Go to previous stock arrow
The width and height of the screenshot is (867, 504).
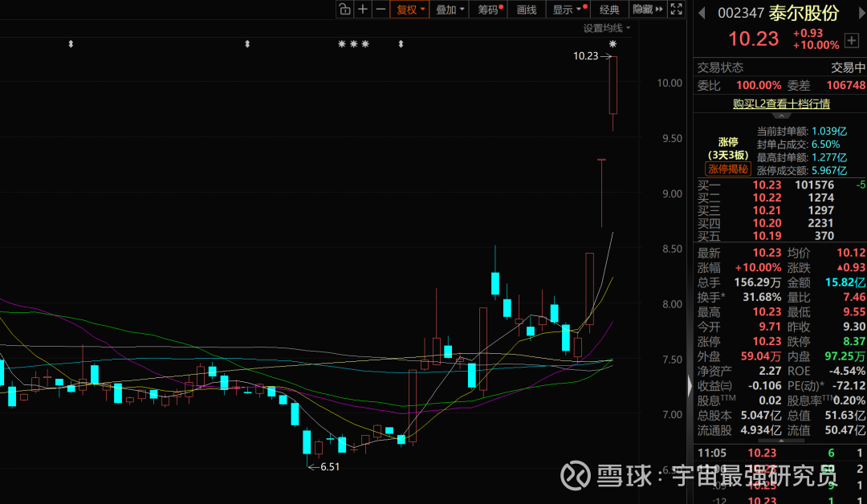coord(702,13)
